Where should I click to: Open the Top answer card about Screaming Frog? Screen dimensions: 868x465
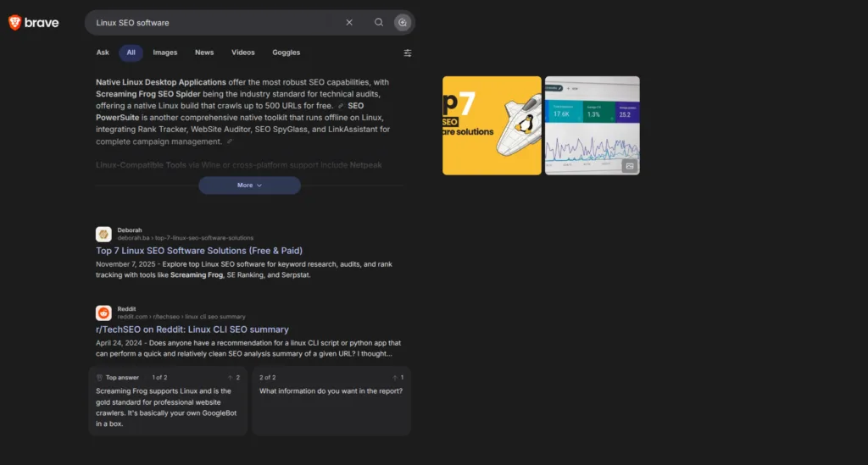(x=168, y=401)
